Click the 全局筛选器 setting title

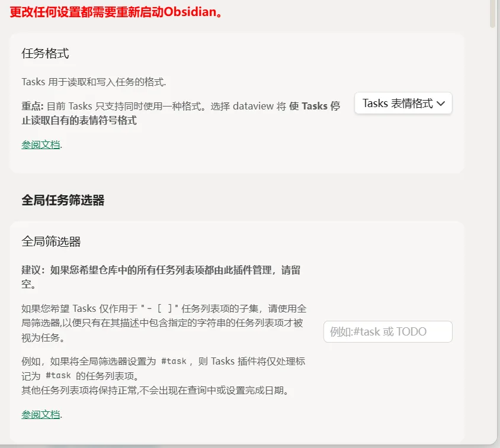(x=51, y=241)
